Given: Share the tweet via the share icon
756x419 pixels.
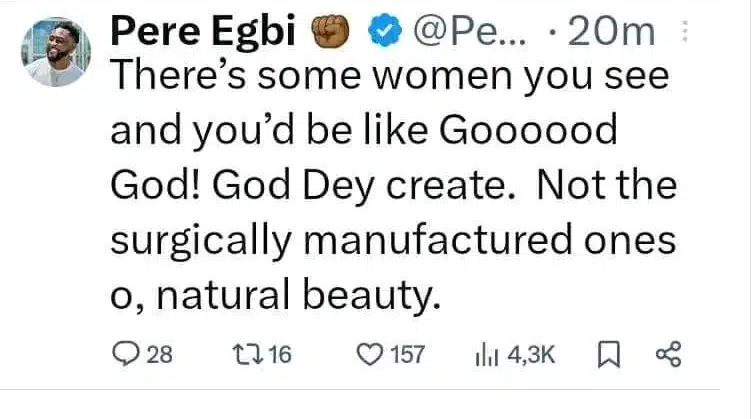Looking at the screenshot, I should pyautogui.click(x=666, y=353).
